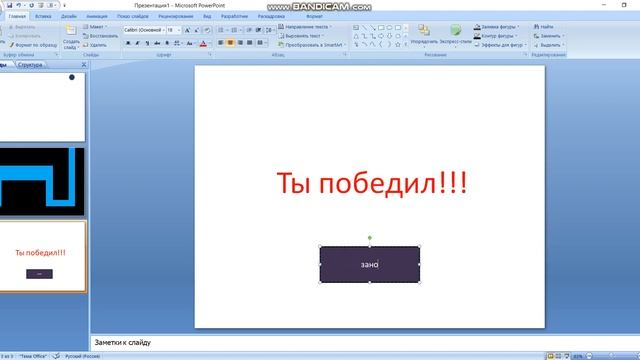
Task: Open the Главная ribbon tab
Action: pos(17,16)
